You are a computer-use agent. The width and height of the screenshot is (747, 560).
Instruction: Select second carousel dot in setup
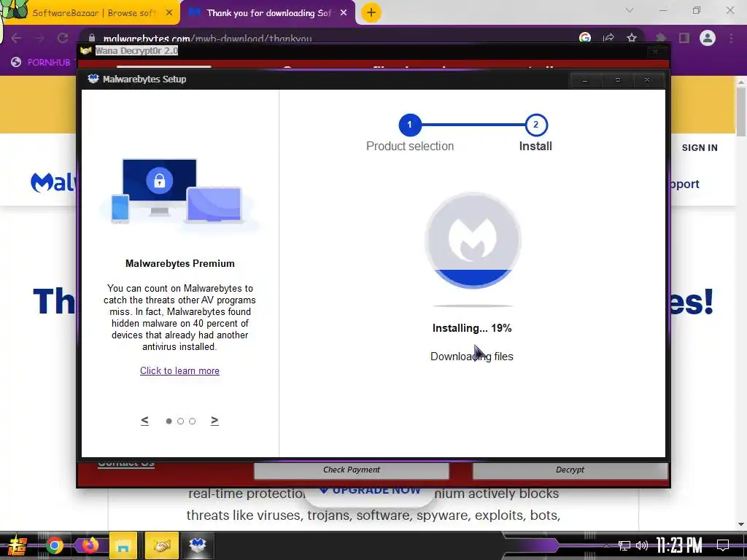click(181, 421)
